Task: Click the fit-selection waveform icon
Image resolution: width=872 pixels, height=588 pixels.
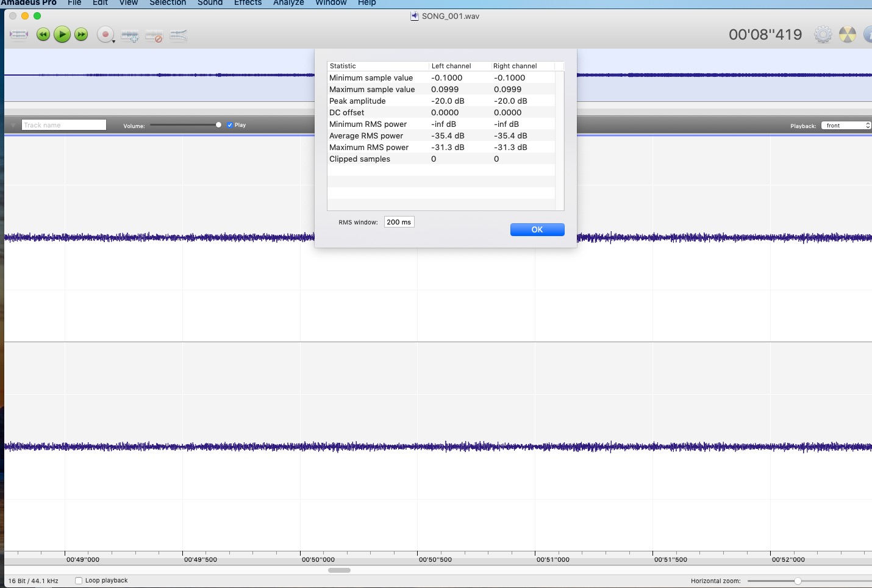Action: click(x=19, y=35)
